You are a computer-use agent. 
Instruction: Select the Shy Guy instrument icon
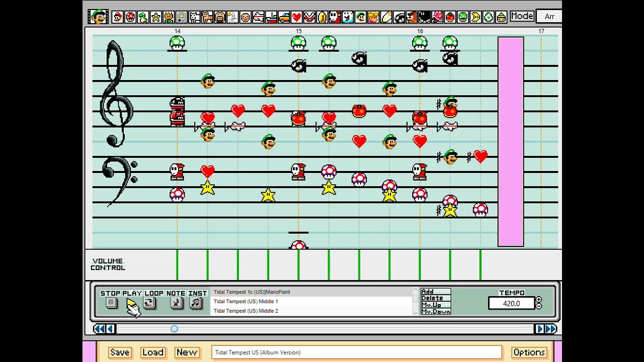pos(335,17)
